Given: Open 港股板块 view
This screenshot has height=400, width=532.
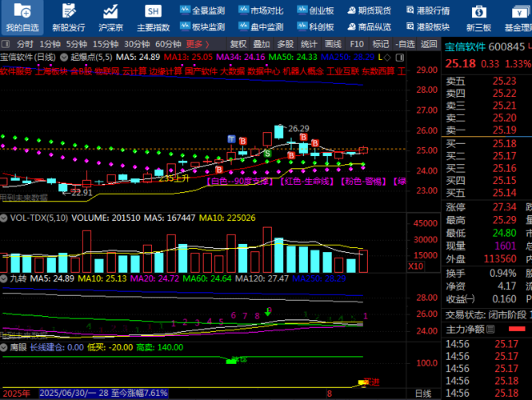Looking at the screenshot, I should pos(428,26).
